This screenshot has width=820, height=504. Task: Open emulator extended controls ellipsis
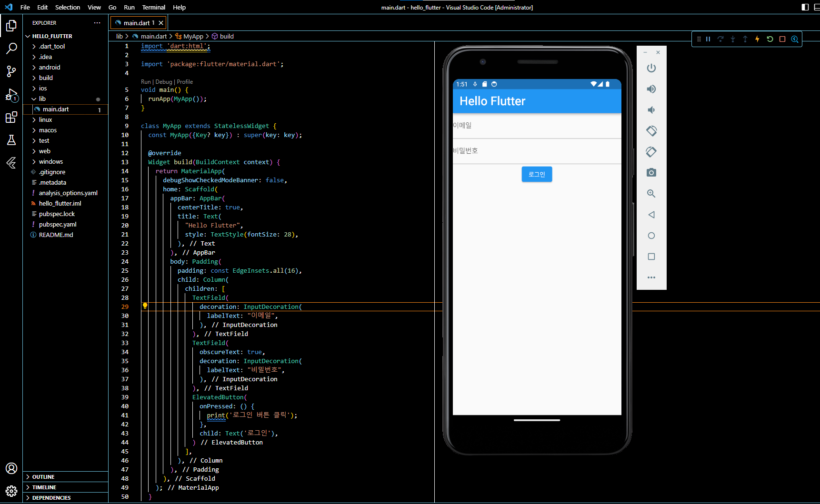point(651,277)
